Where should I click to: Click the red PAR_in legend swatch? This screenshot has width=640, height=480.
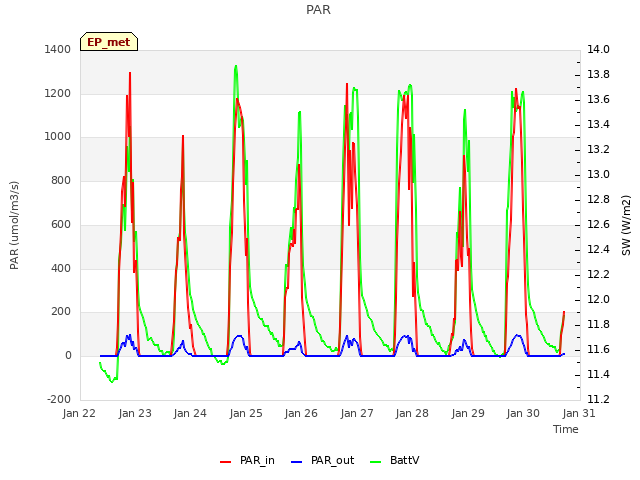coord(225,462)
